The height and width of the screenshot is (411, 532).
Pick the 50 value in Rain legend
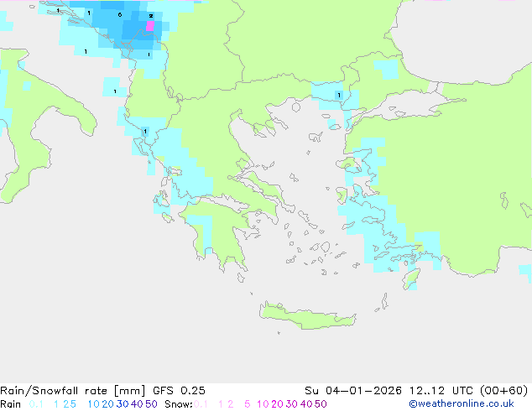point(151,404)
